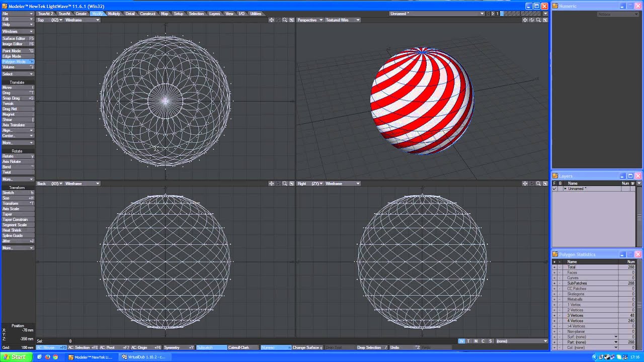
Task: Click the Drop Selection button
Action: point(372,347)
